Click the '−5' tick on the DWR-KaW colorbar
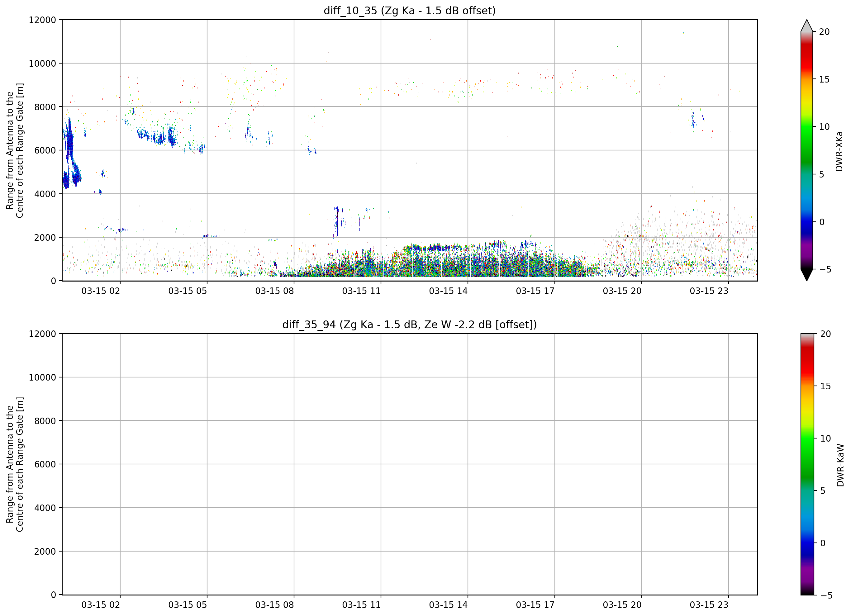The width and height of the screenshot is (851, 616). 826,595
